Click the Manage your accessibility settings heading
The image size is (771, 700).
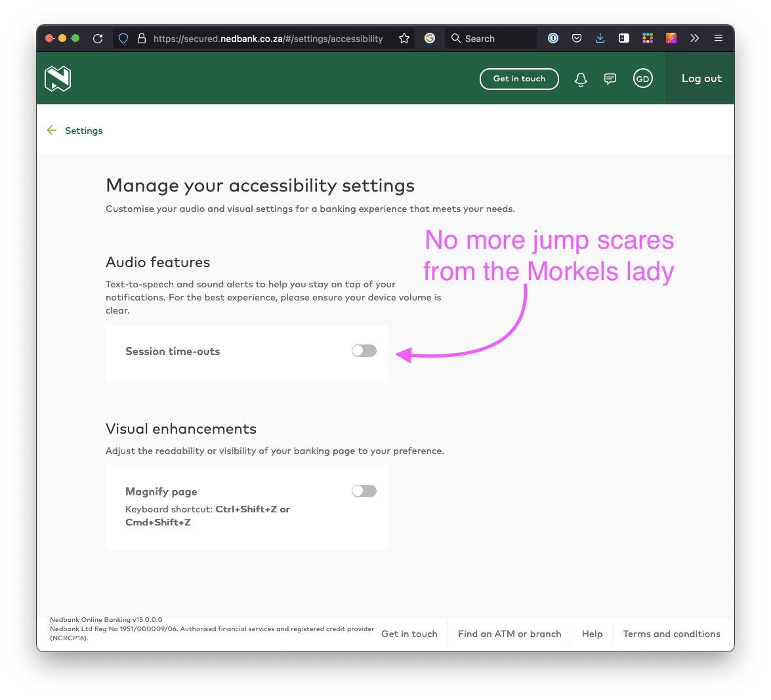point(260,186)
